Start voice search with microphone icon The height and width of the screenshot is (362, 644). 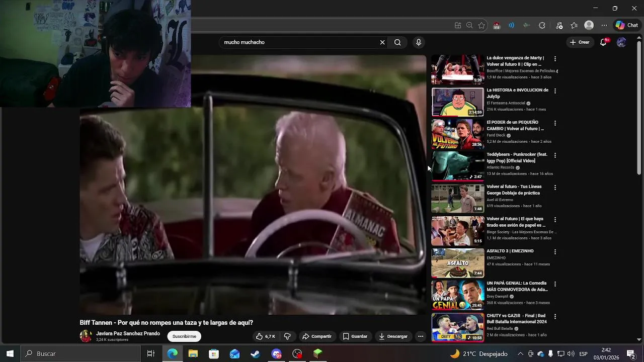419,42
